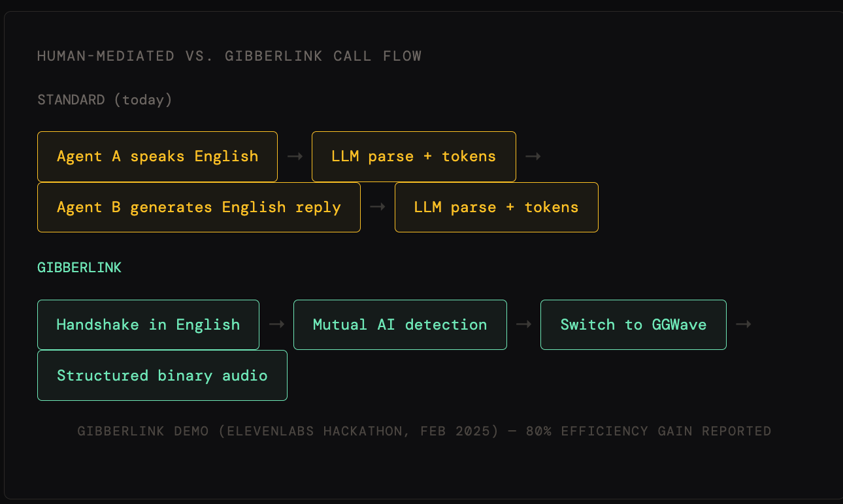Select the "Handshake in English" step
Viewport: 843px width, 504px height.
[x=148, y=324]
